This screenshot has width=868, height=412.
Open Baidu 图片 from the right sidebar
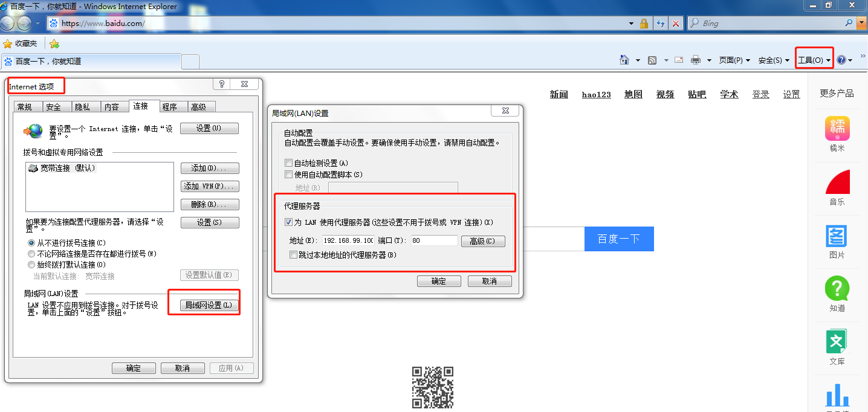837,236
